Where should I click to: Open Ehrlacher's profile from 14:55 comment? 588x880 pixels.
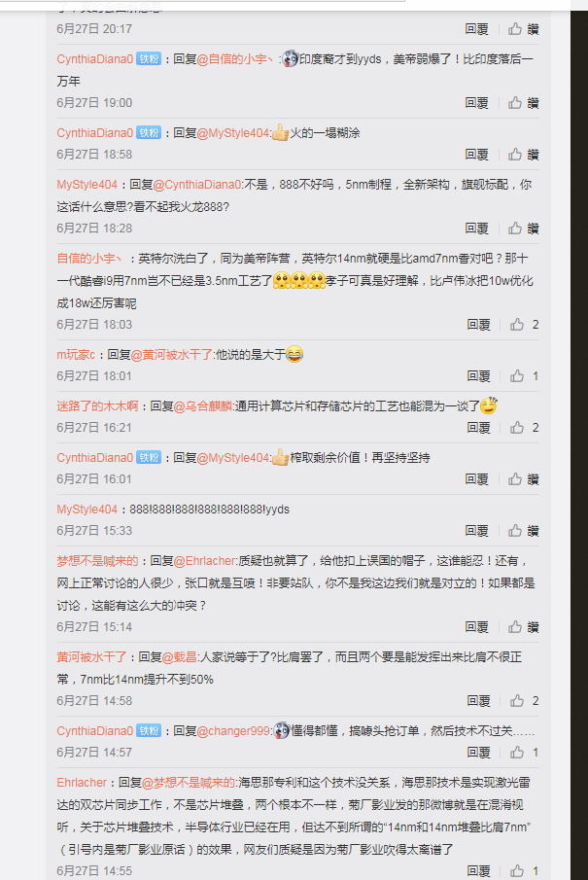tap(82, 783)
